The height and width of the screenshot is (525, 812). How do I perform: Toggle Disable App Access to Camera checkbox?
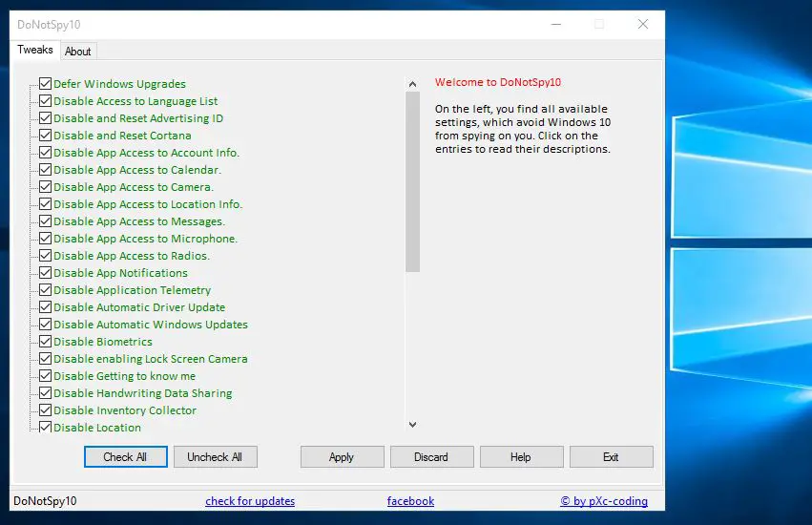point(45,186)
